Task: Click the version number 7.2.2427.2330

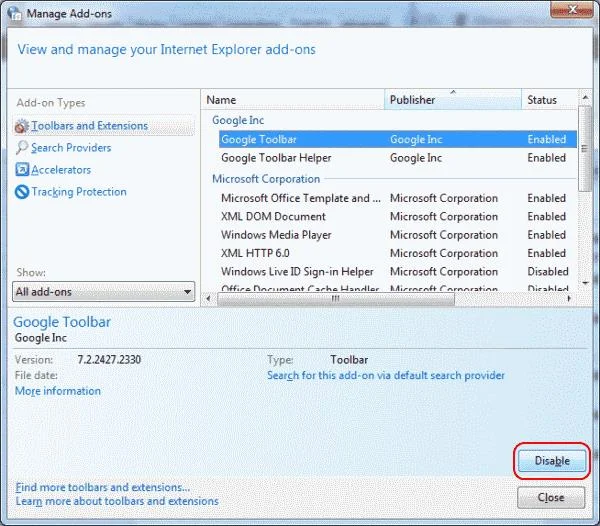Action: click(109, 360)
